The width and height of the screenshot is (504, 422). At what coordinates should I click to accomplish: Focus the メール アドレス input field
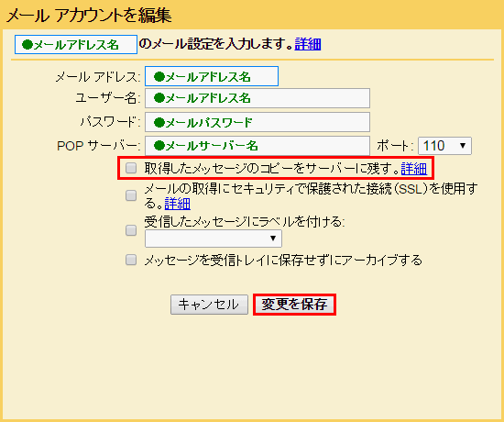pyautogui.click(x=212, y=76)
